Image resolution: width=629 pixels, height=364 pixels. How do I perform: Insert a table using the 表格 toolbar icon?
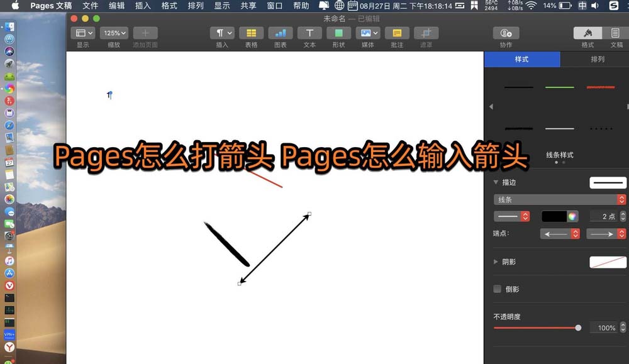251,33
